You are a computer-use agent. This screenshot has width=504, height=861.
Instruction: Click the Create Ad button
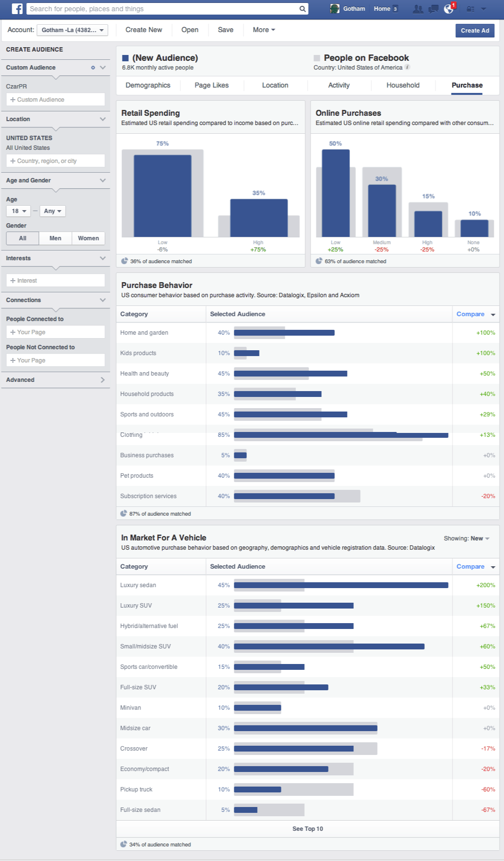(474, 31)
